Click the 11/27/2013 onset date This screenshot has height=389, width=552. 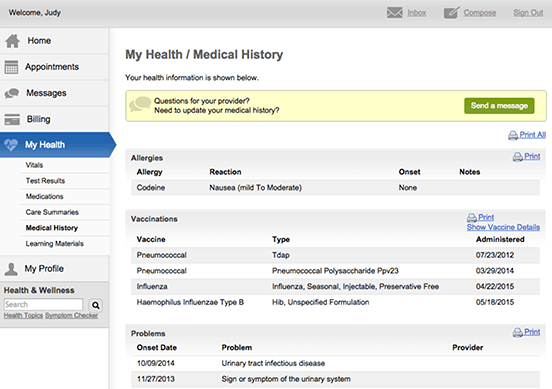pyautogui.click(x=156, y=379)
